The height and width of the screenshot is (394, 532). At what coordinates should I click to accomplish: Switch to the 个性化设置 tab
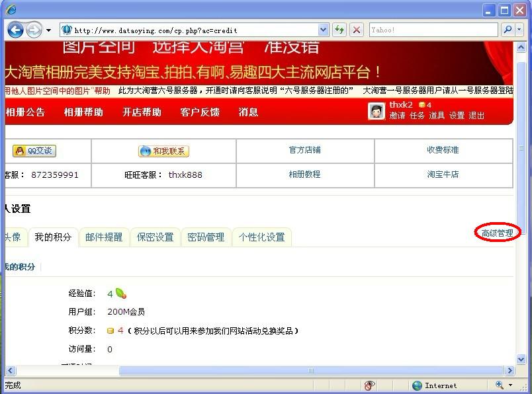pyautogui.click(x=261, y=237)
